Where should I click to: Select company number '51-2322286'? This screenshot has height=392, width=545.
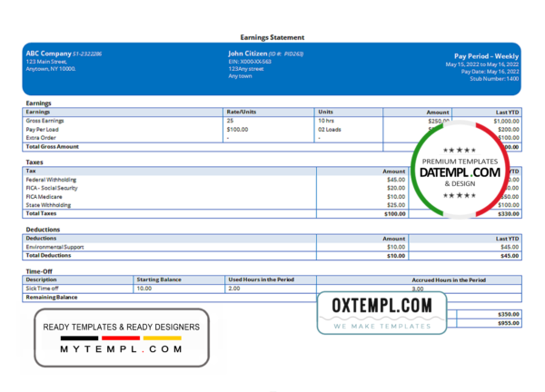coord(87,54)
